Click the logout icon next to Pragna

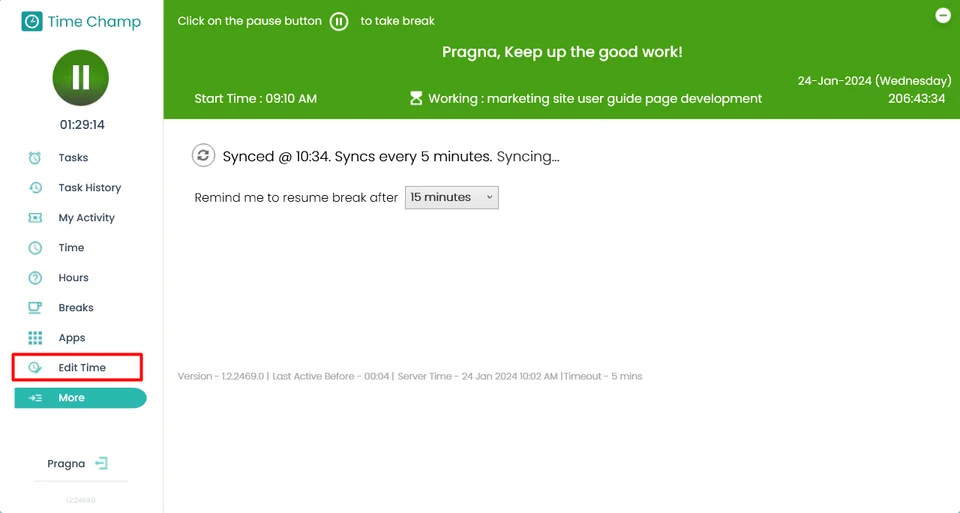(101, 463)
